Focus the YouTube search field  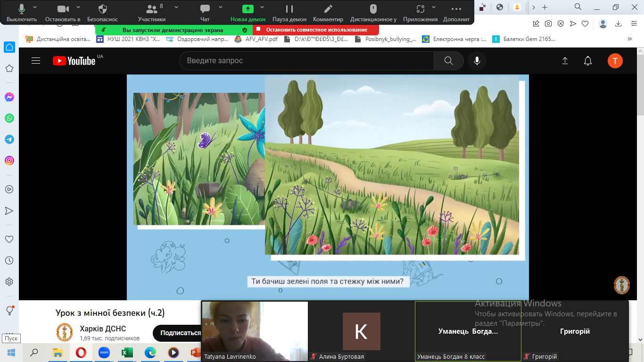tap(306, 61)
